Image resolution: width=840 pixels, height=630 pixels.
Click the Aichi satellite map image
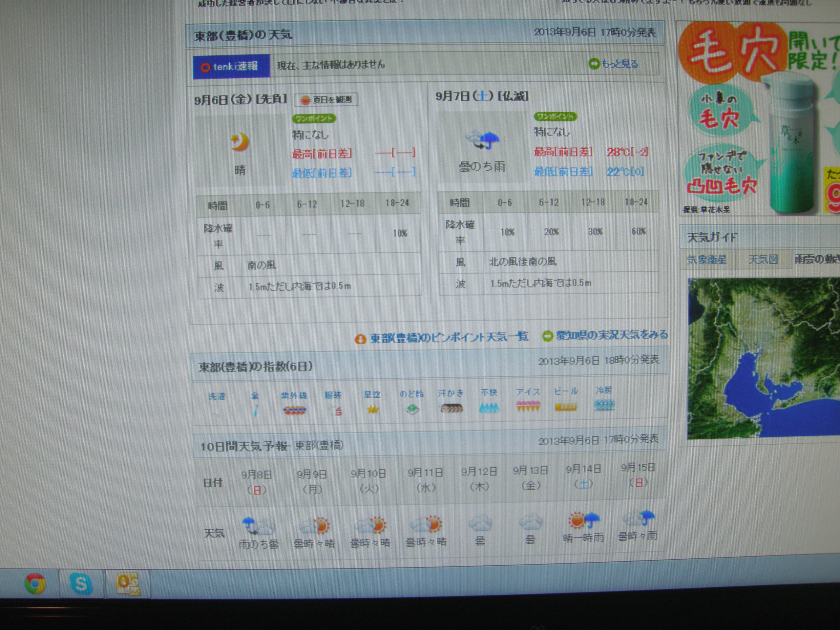(763, 359)
